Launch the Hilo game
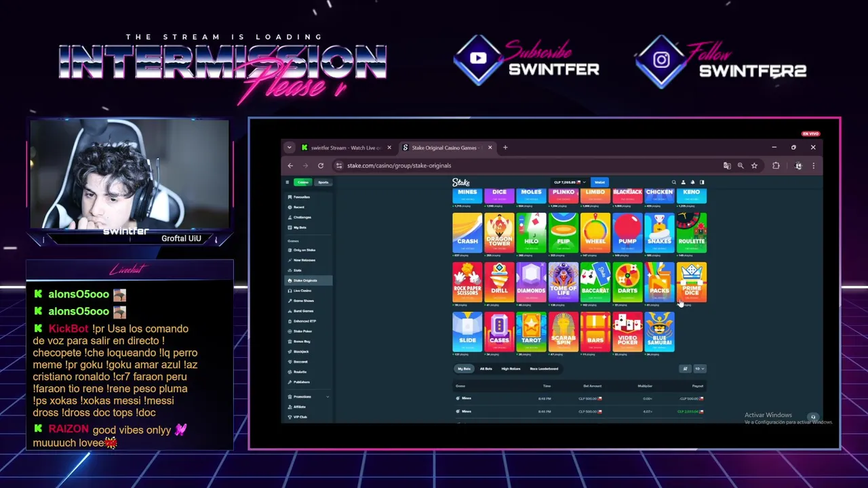This screenshot has height=488, width=868. tap(531, 232)
